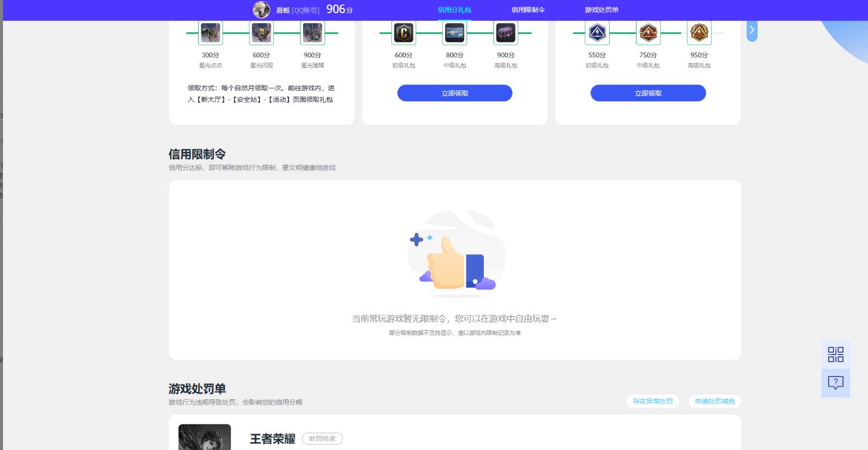Switch to the 信用限制令 tab
Image resolution: width=868 pixels, height=450 pixels.
coord(528,10)
